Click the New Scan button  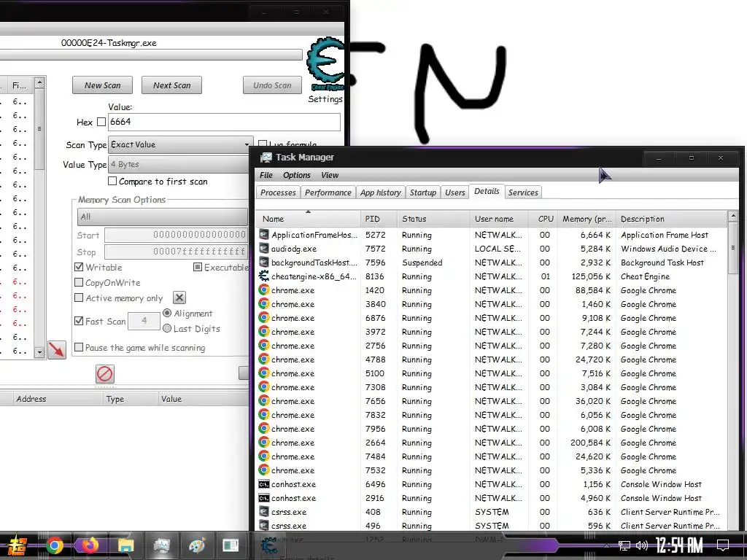coord(102,85)
